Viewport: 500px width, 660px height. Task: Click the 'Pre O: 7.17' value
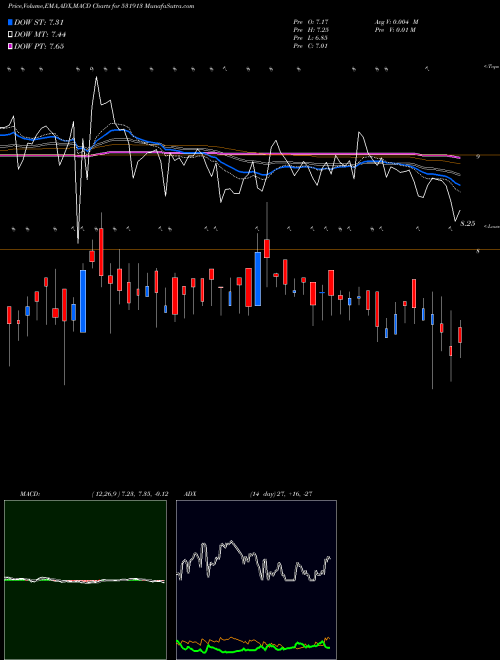coord(311,21)
